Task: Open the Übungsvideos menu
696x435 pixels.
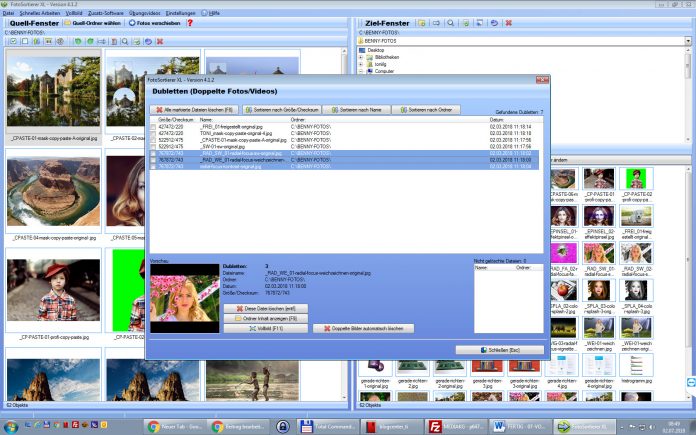Action: point(145,13)
